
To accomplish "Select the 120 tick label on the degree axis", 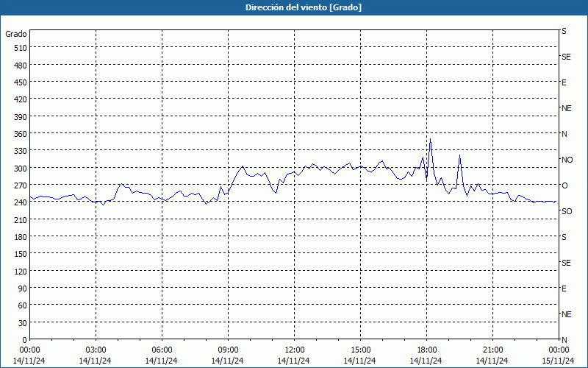I will tap(21, 271).
